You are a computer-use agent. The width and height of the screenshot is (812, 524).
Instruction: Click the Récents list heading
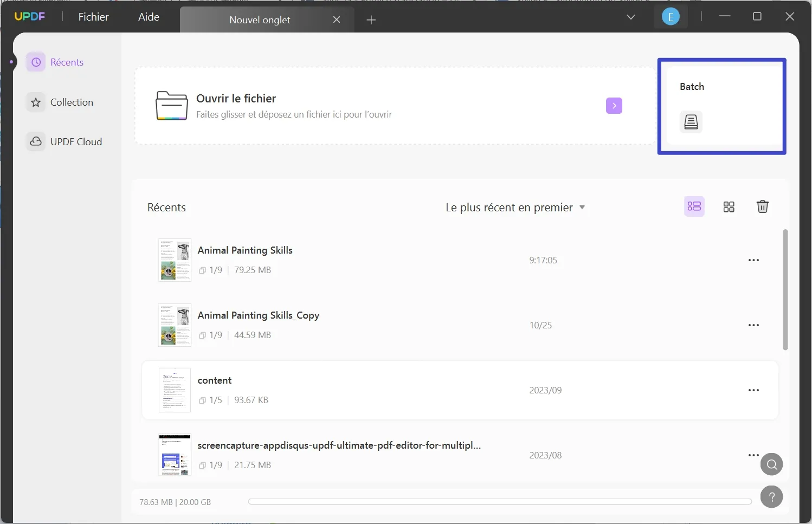(x=166, y=208)
